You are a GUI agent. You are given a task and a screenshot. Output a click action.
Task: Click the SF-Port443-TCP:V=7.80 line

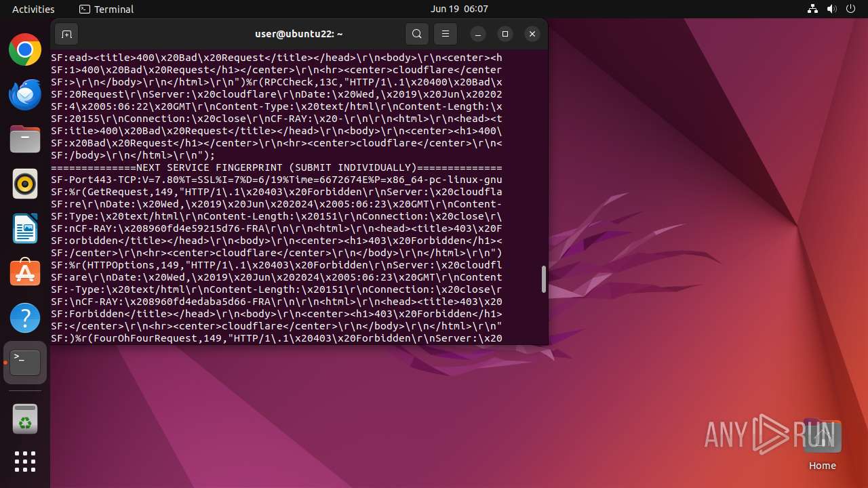pyautogui.click(x=277, y=180)
